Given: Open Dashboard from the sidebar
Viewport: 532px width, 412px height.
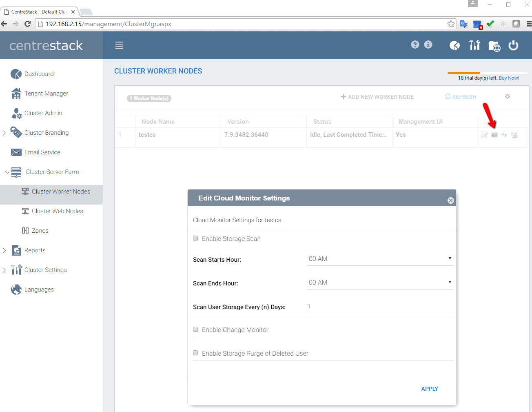Looking at the screenshot, I should [x=39, y=74].
